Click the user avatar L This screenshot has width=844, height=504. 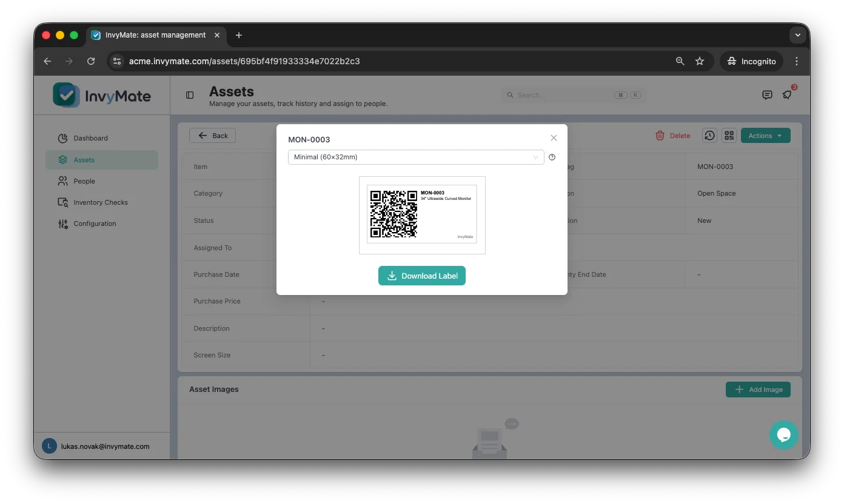[49, 446]
